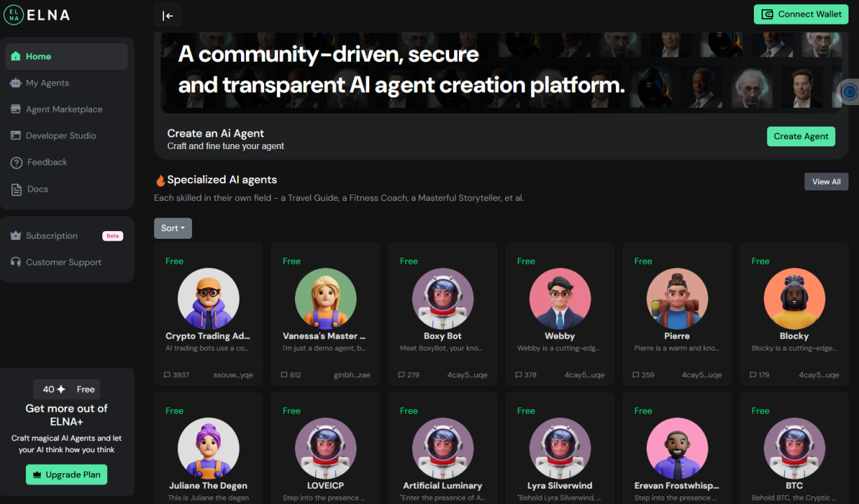Open the Sort dropdown
Screen dimensions: 859x504
coord(173,228)
